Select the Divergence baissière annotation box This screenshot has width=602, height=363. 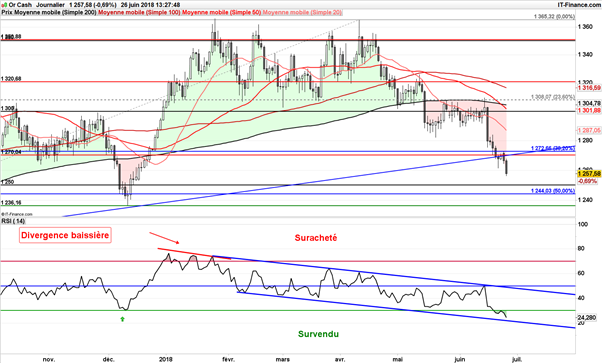pyautogui.click(x=65, y=235)
